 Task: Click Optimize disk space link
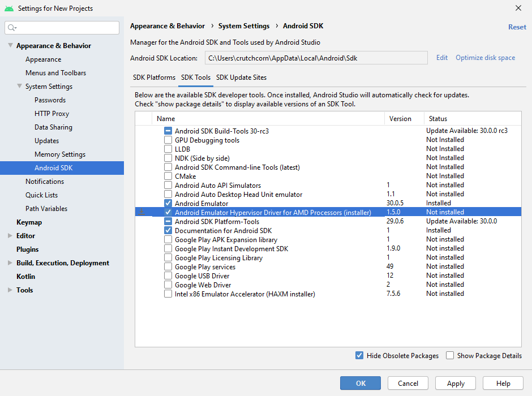click(x=485, y=58)
